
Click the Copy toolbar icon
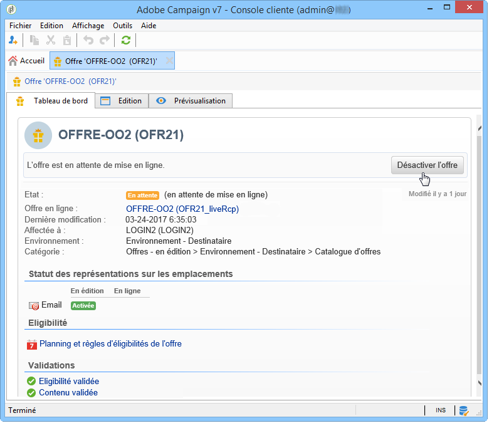click(x=34, y=40)
